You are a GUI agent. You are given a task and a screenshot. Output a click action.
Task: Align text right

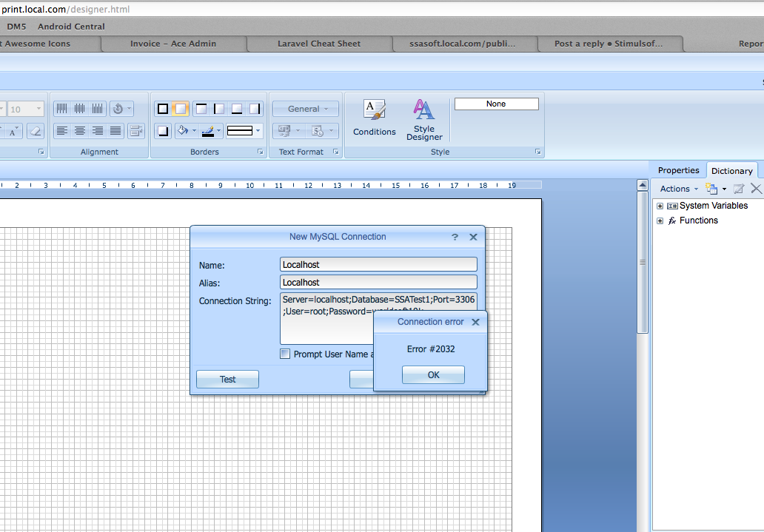pyautogui.click(x=98, y=130)
